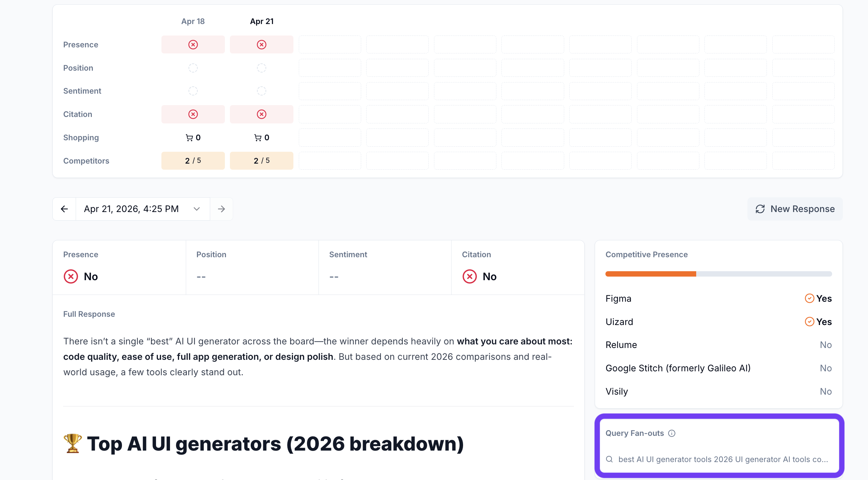Open the Apr 21, 2026, 4:25 PM date dropdown
The image size is (868, 480).
(131, 209)
